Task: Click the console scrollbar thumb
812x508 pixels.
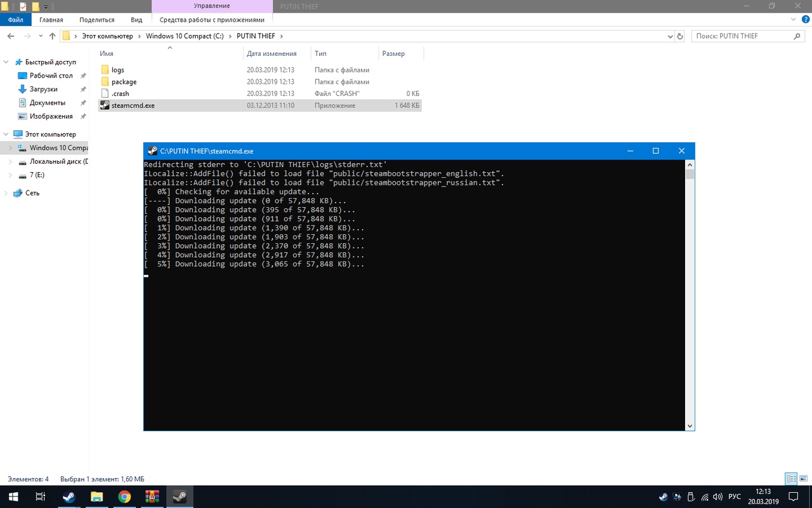Action: [690, 174]
